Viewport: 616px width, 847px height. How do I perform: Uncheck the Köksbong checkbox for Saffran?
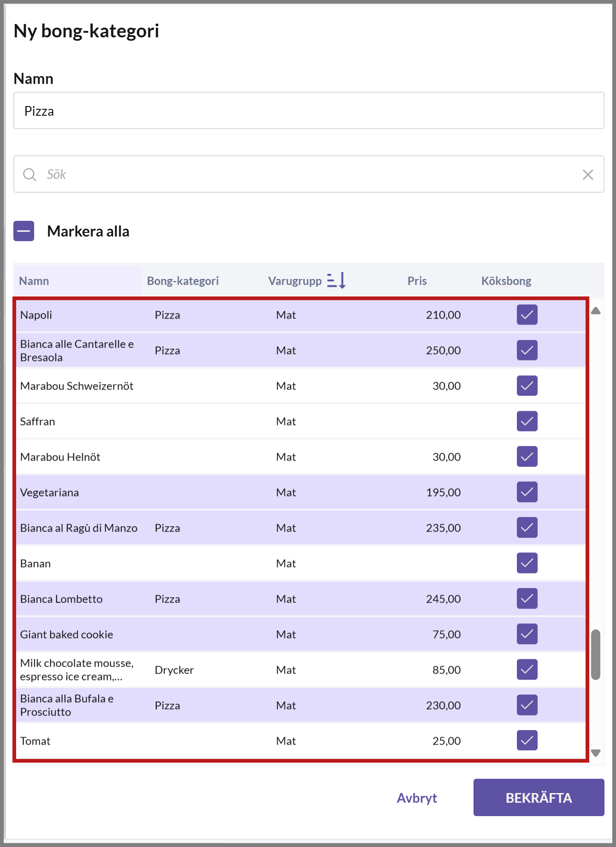pos(527,421)
